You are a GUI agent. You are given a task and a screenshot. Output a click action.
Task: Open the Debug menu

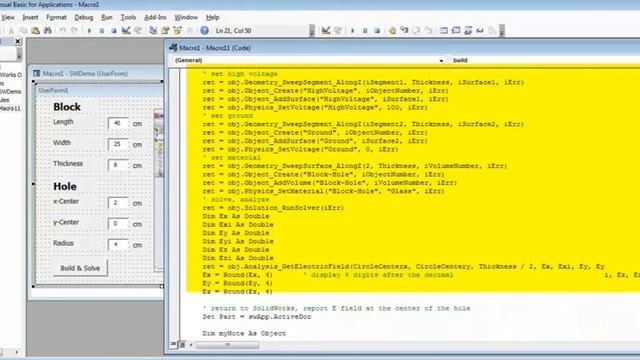84,18
